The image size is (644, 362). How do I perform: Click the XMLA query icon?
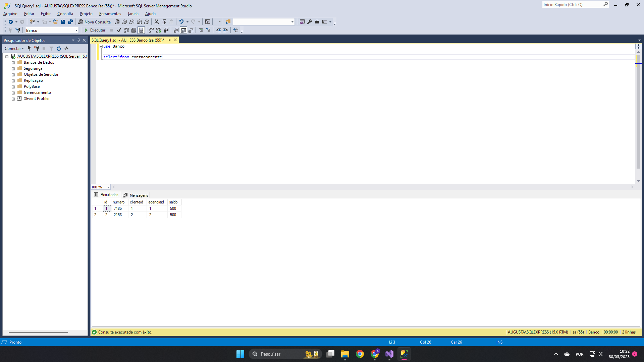pyautogui.click(x=139, y=22)
